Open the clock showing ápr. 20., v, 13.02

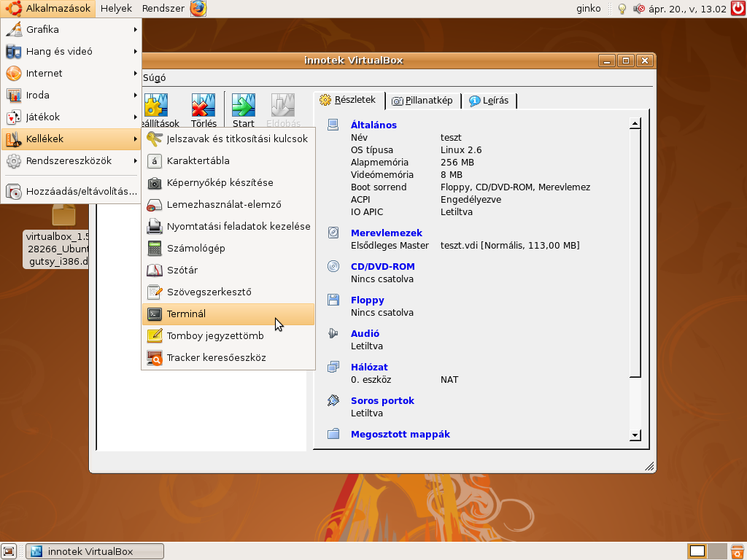(x=687, y=9)
